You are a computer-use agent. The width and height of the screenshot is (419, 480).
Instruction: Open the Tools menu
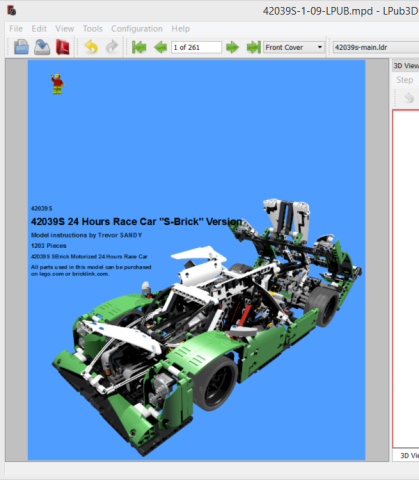92,29
